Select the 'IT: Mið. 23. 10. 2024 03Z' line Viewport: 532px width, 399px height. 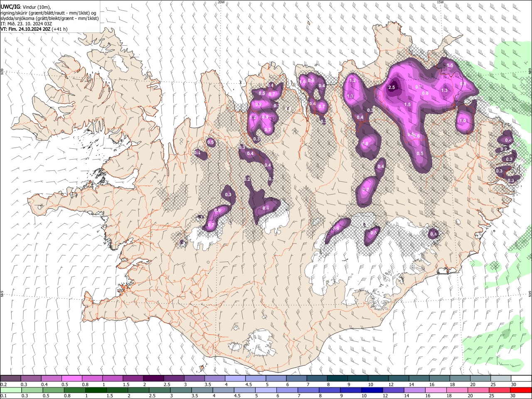tap(26, 24)
